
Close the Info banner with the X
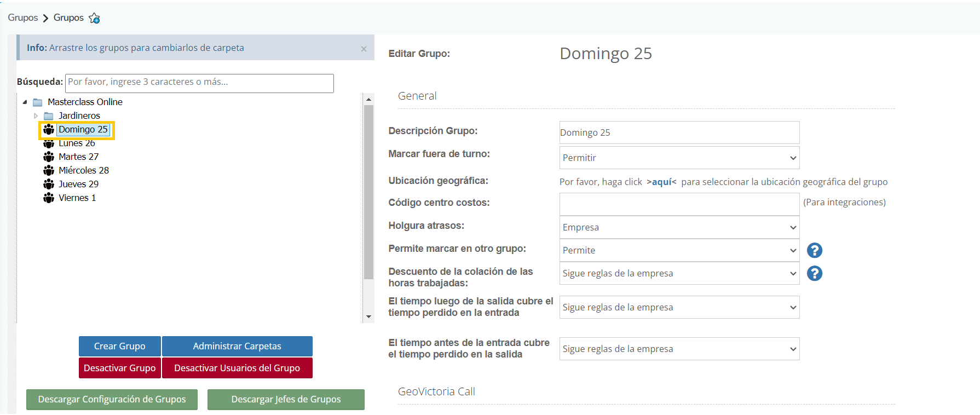tap(364, 49)
